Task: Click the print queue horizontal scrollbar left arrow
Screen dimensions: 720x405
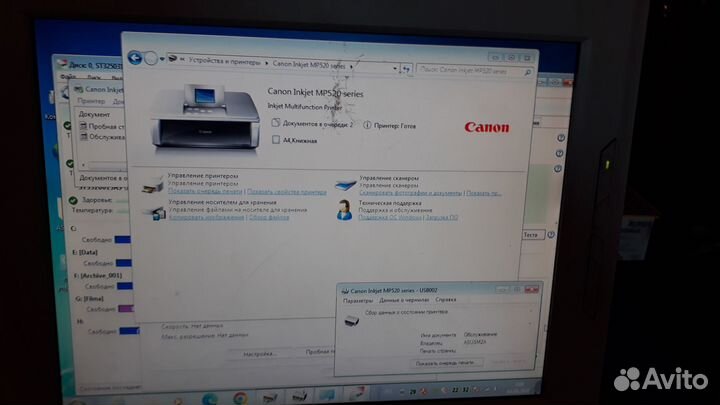Action: (83, 164)
